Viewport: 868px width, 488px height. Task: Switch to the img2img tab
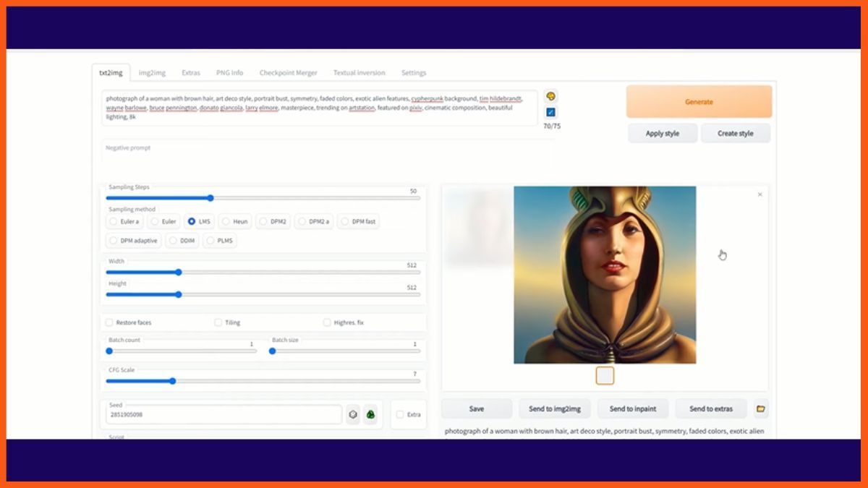[152, 73]
